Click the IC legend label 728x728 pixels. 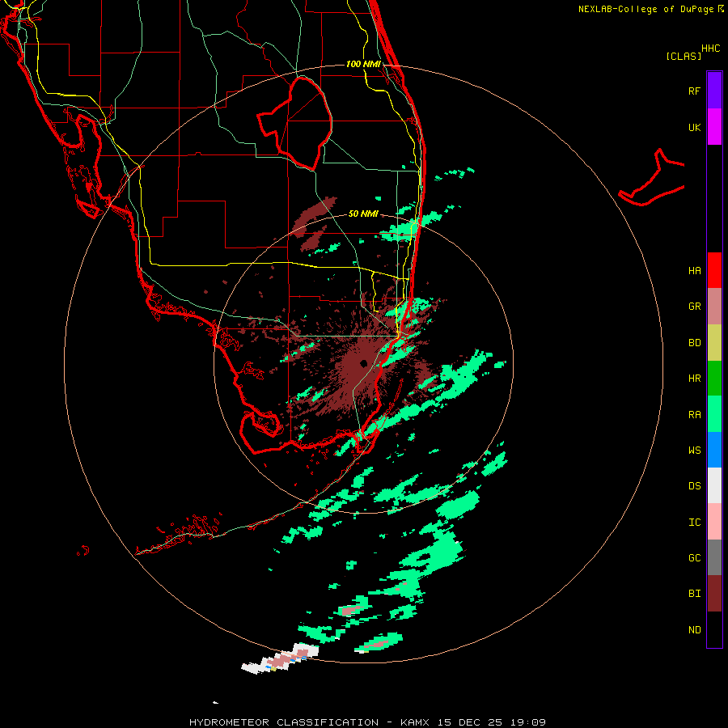[694, 523]
